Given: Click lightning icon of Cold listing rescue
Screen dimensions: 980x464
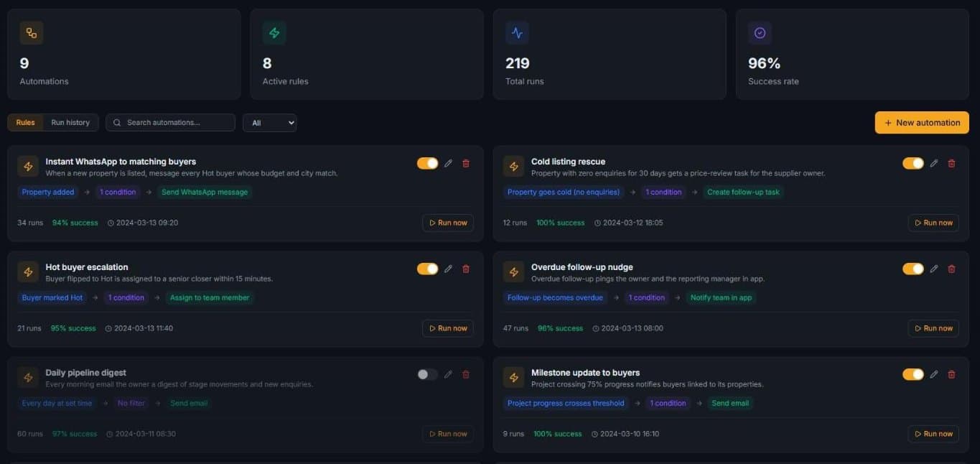Looking at the screenshot, I should pos(513,167).
